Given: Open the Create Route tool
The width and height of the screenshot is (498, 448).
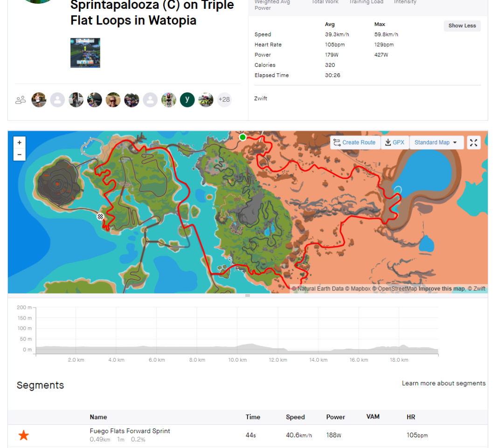Looking at the screenshot, I should coord(355,142).
